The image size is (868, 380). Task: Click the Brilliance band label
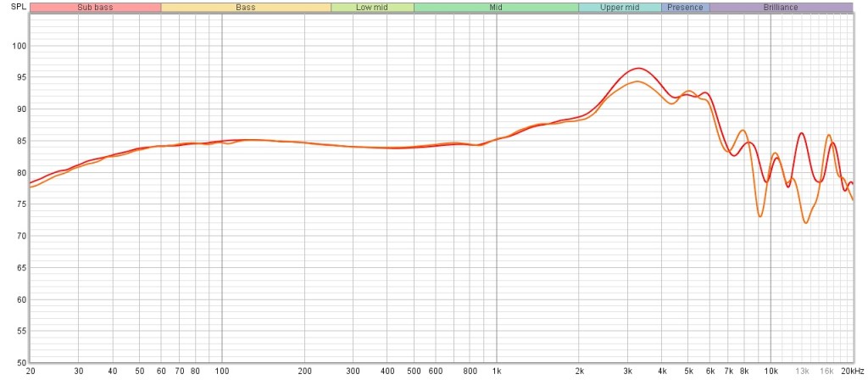click(x=781, y=8)
